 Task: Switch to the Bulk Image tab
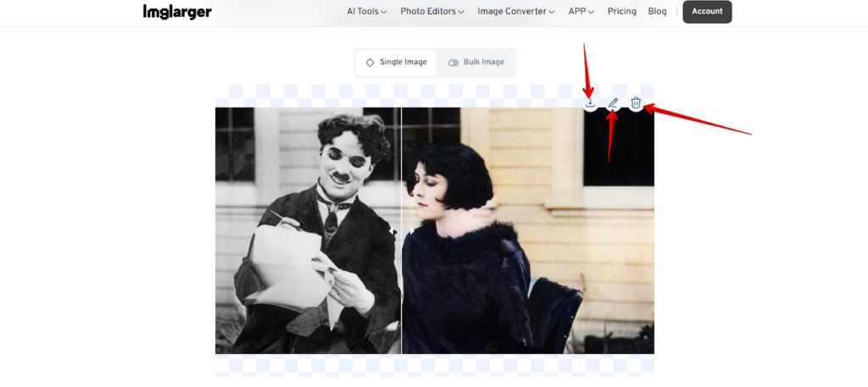pyautogui.click(x=476, y=63)
